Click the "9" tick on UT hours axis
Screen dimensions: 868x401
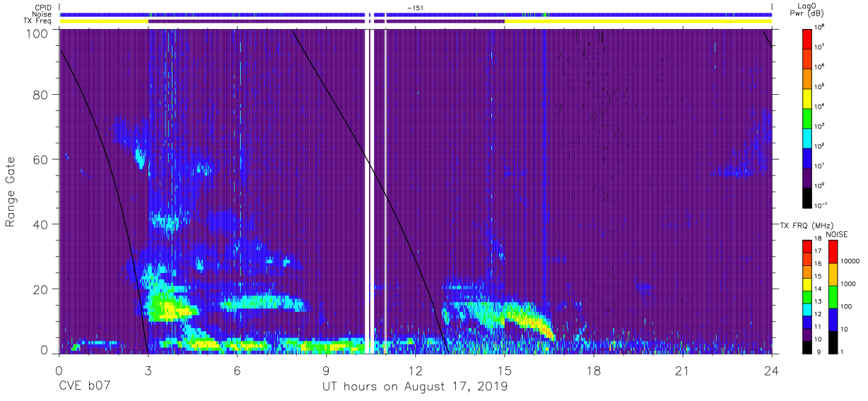click(x=327, y=371)
